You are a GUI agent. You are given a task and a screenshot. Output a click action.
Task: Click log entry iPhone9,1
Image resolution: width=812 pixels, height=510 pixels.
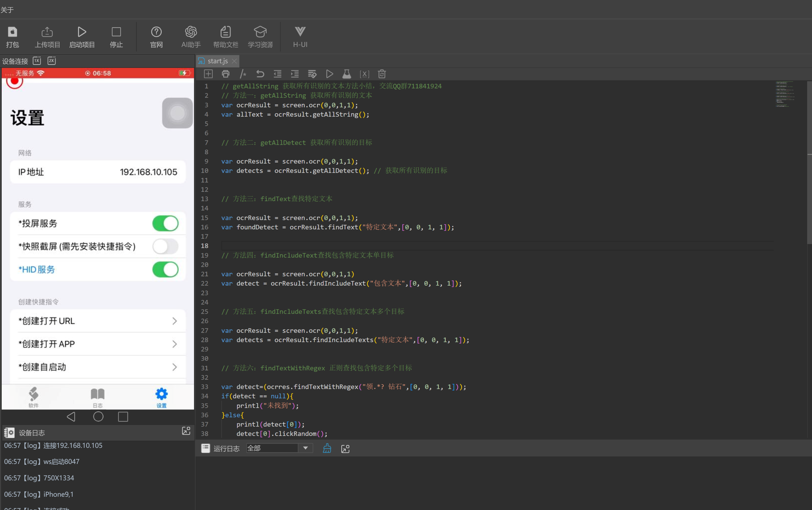[x=39, y=494]
